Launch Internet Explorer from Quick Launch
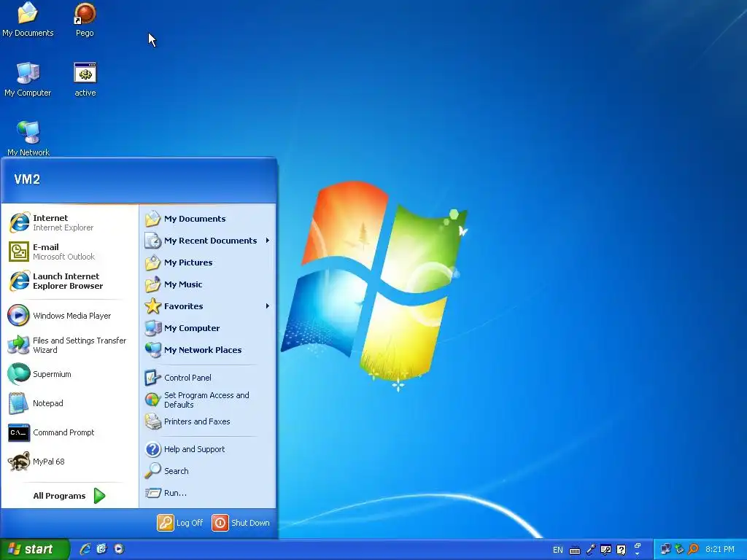The image size is (747, 560). [85, 549]
